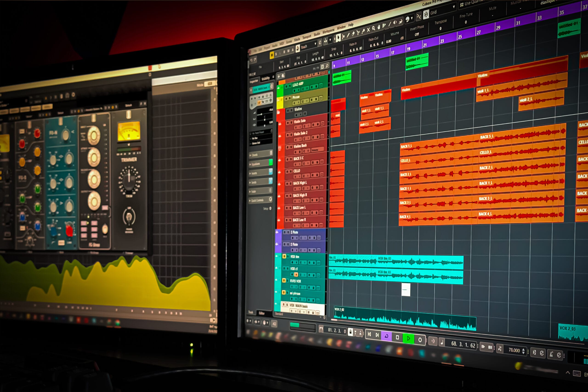Click the transport position 68. 3. 1. 62
Screen dimensions: 588x392
click(x=463, y=344)
